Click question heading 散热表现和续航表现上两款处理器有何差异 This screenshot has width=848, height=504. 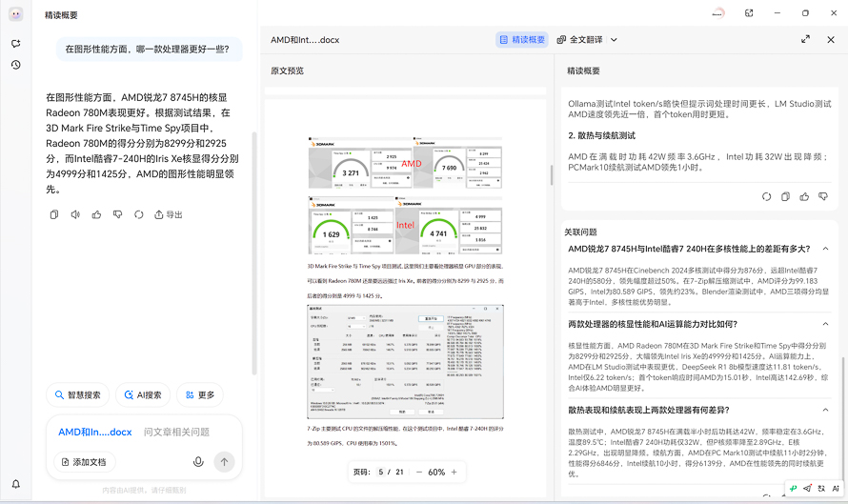pyautogui.click(x=649, y=410)
